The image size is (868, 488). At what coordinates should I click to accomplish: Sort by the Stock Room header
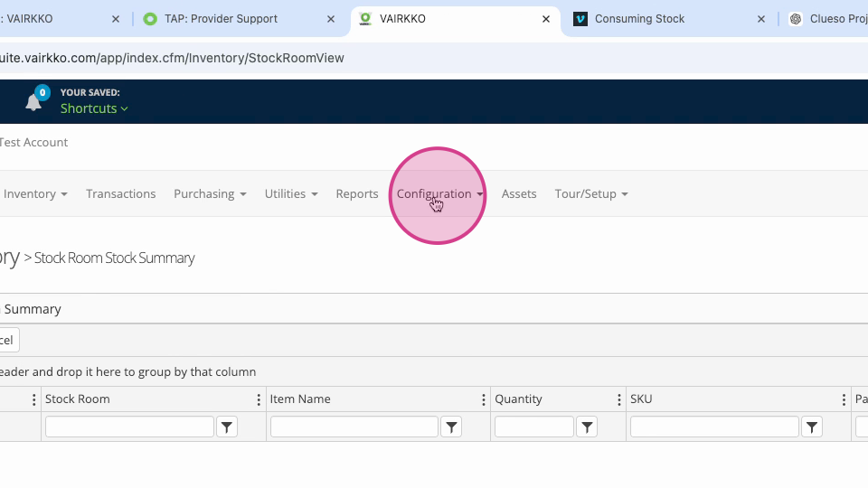[78, 399]
